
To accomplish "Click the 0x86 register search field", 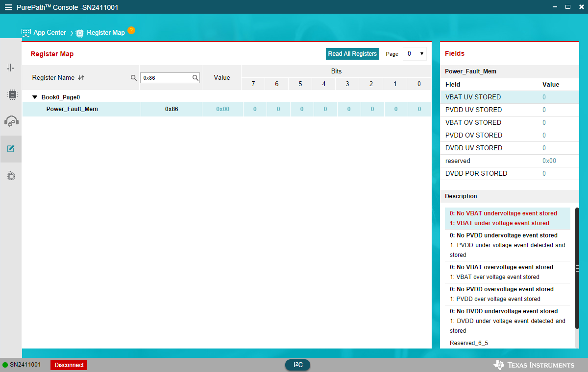I will 170,78.
